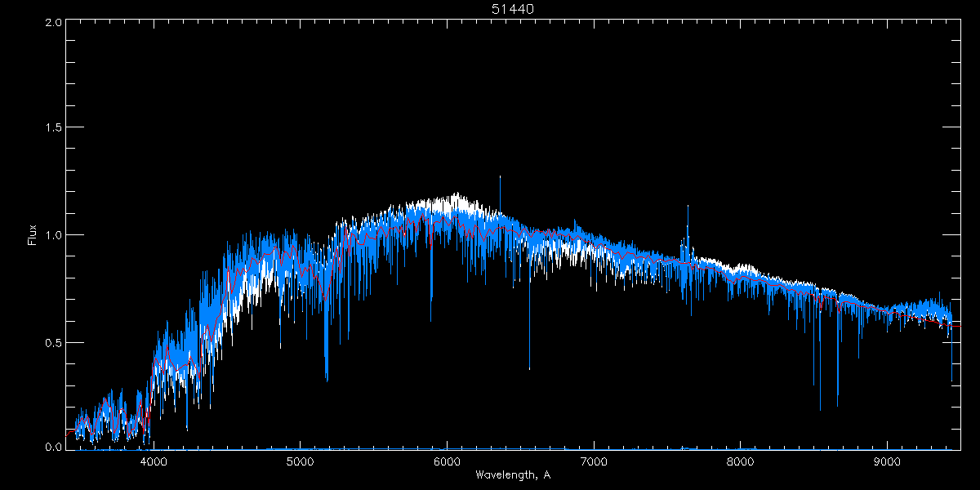
Task: Click the 0.0 flux tick label
Action: tap(53, 448)
